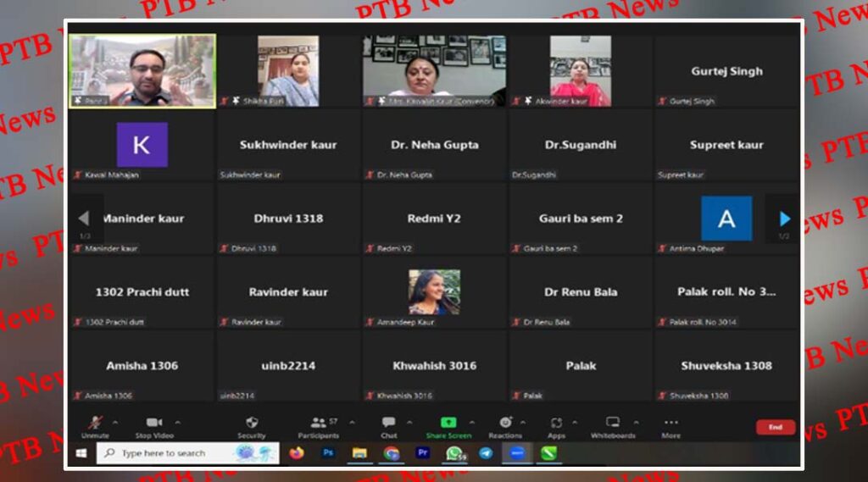
Task: Select Dhruvi 1318 participant tile
Action: [288, 219]
